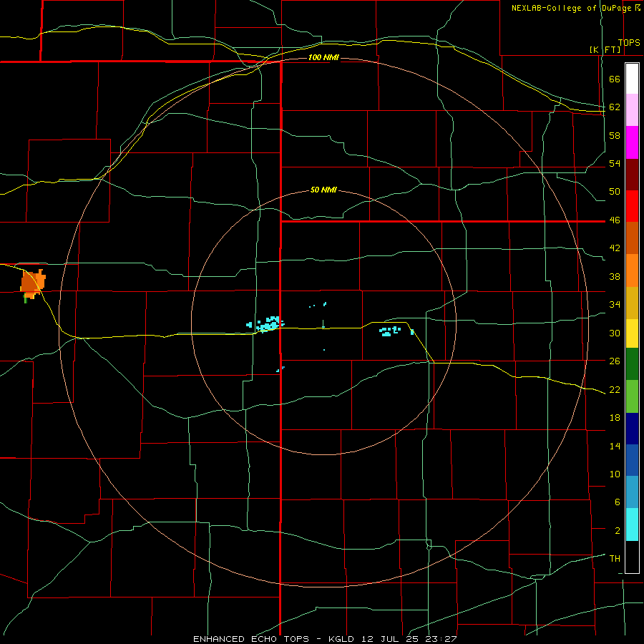Click the legend value 26

tap(615, 361)
